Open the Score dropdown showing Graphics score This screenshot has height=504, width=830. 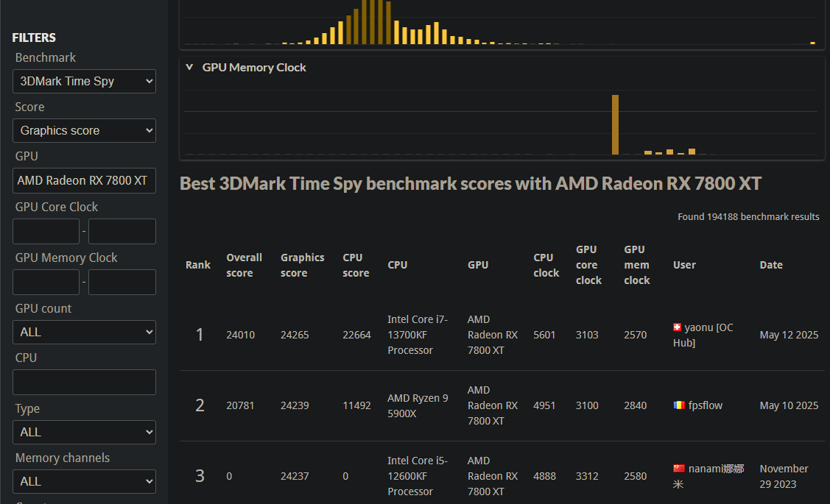84,130
